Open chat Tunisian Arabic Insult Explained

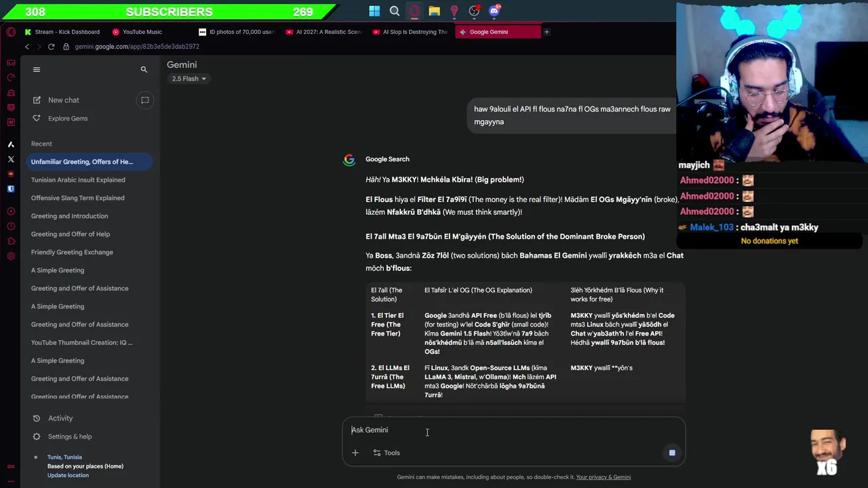[90, 180]
